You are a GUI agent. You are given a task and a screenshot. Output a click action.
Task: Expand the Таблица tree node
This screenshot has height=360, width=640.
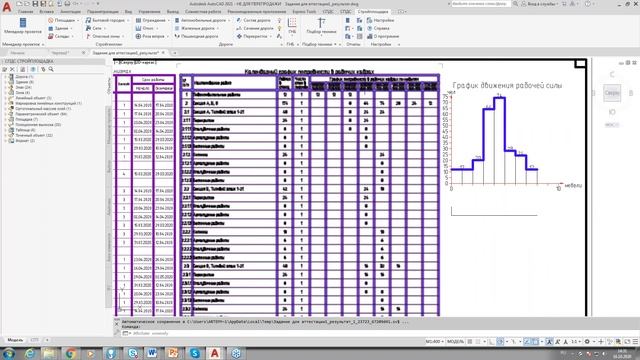pos(5,130)
